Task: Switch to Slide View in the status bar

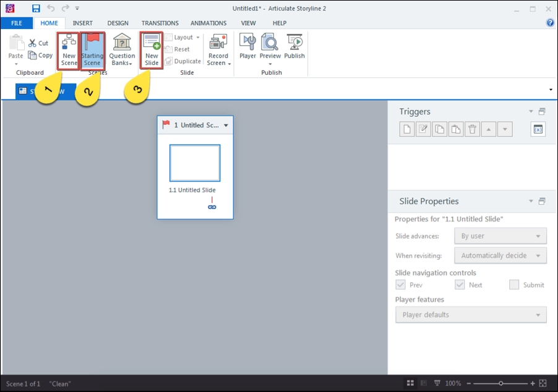Action: 424,383
